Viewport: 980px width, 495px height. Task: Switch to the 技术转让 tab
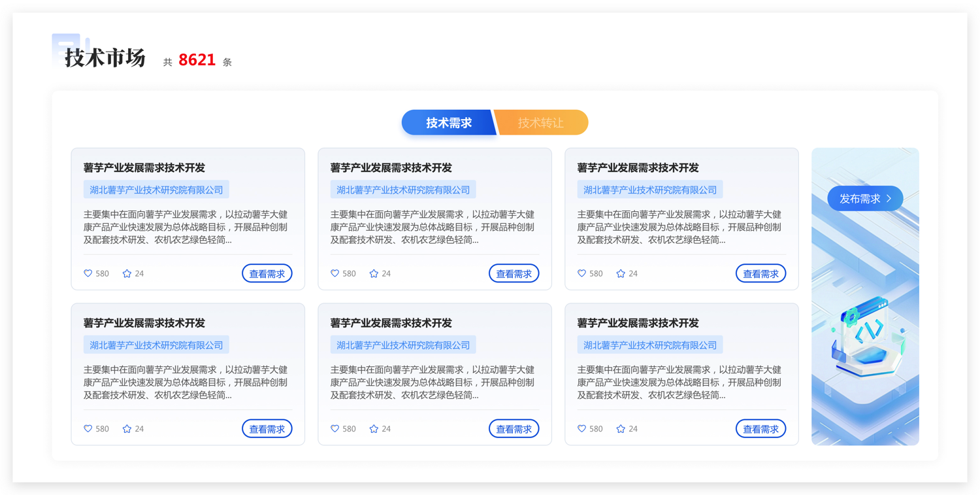tap(541, 123)
